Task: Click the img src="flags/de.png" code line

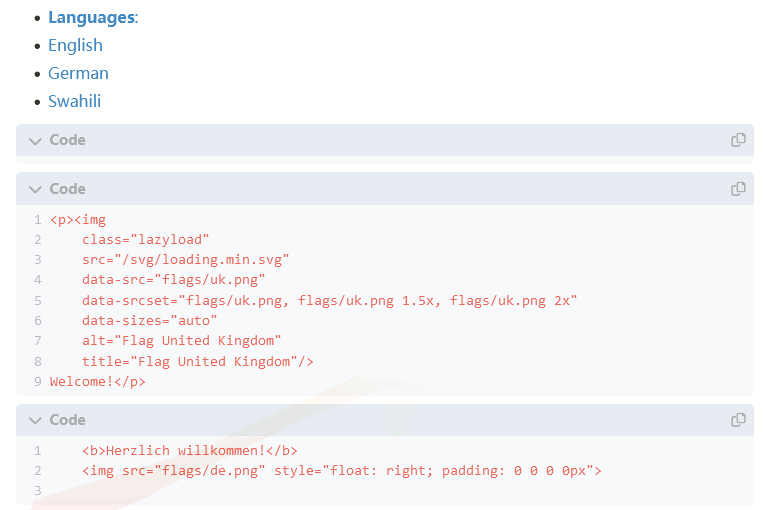Action: coord(341,471)
